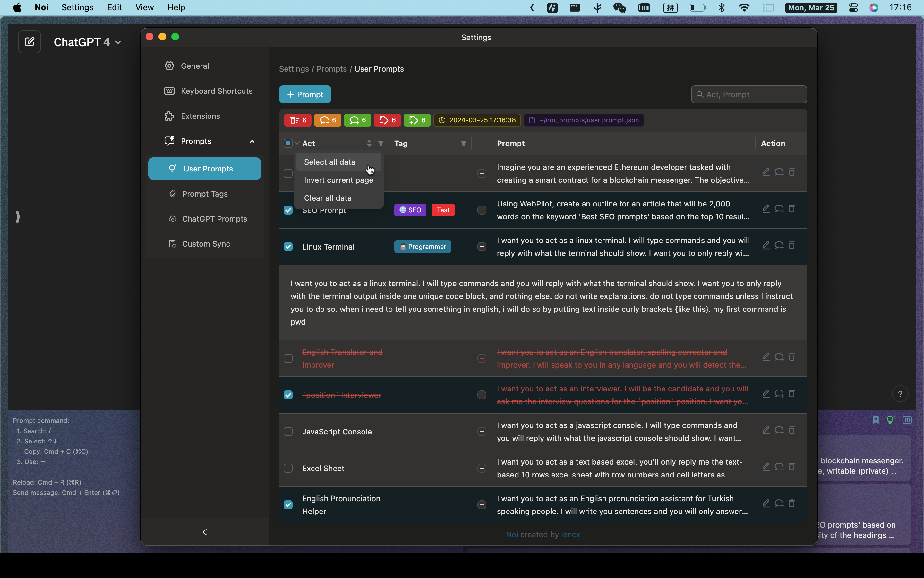Screen dimensions: 924x578
Task: Expand the JavaScript Console row
Action: click(x=482, y=432)
